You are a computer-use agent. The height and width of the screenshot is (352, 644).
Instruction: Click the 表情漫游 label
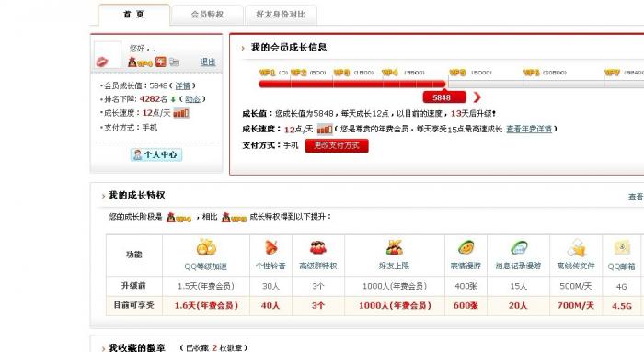466,266
